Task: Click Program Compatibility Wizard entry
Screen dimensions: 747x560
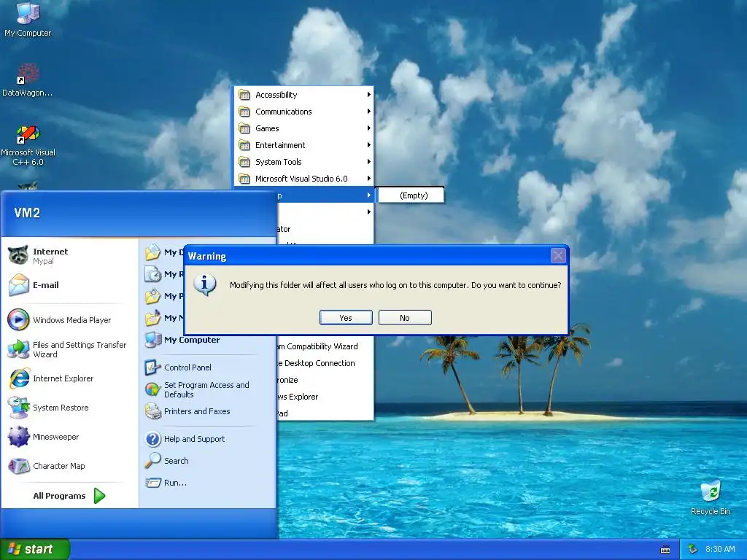Action: 325,346
